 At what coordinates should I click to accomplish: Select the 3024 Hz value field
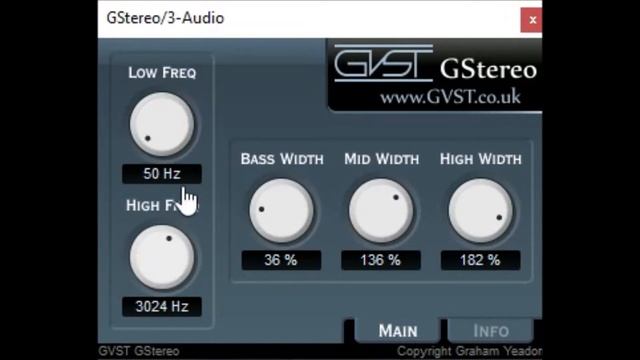pos(162,307)
